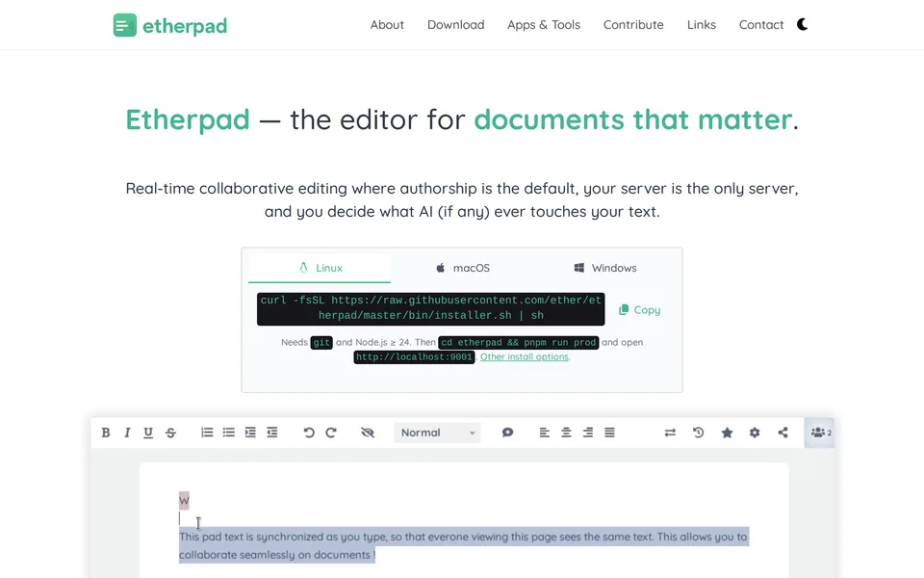The width and height of the screenshot is (924, 578).
Task: Click the 'git' code label
Action: pyautogui.click(x=321, y=343)
